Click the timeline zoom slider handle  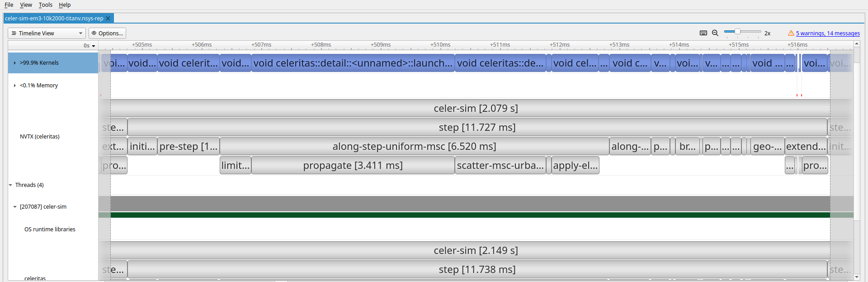click(737, 32)
